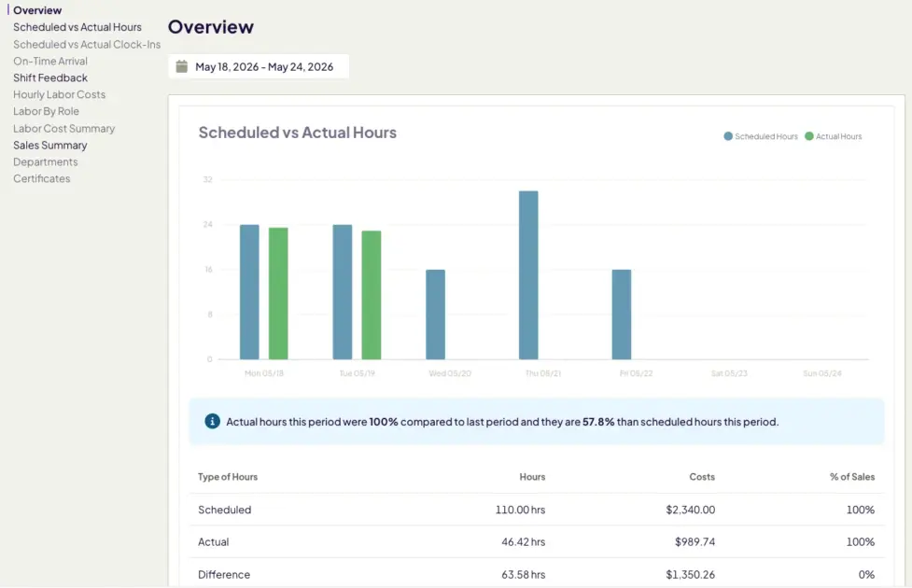Click the % of Sales column header
Image resolution: width=912 pixels, height=588 pixels.
click(852, 477)
